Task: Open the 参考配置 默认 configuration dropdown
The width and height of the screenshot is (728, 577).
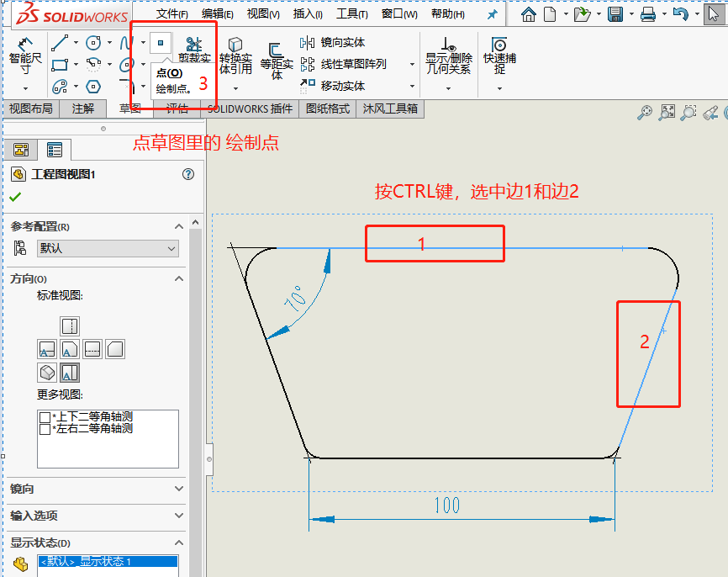Action: pyautogui.click(x=171, y=247)
